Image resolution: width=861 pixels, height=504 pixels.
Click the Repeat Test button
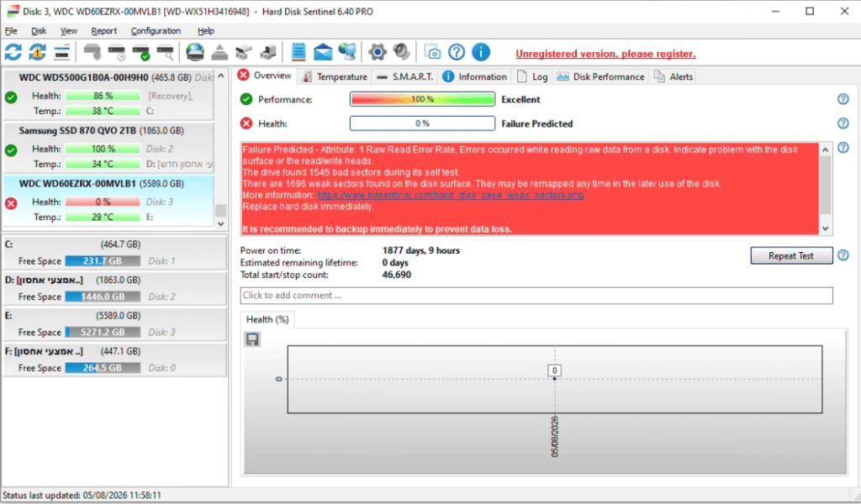791,255
